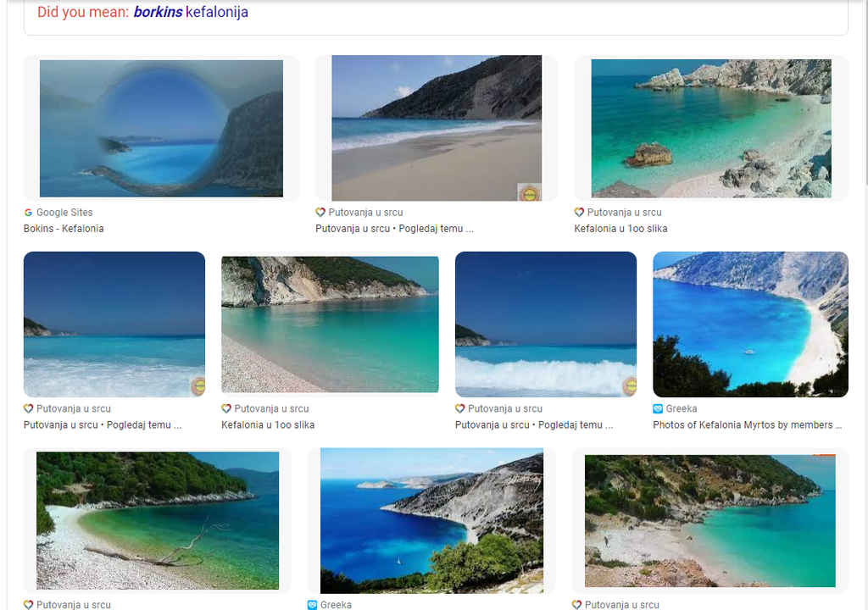Open 'Kefalonia u 1oo slika' under rocky turquoise cove
Screen dimensions: 868x610
click(620, 229)
